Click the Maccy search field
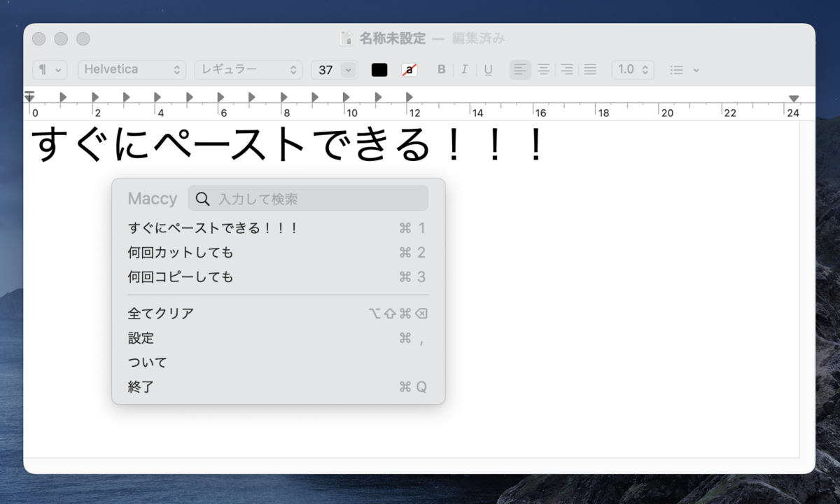The height and width of the screenshot is (504, 840). click(308, 199)
